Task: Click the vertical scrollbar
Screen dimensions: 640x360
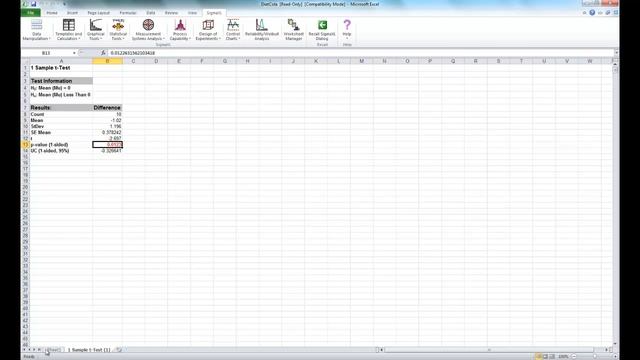Action: (x=615, y=204)
